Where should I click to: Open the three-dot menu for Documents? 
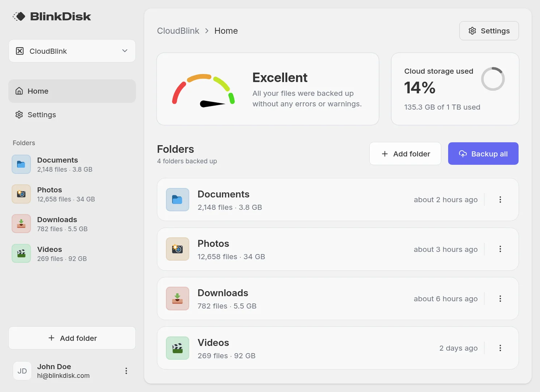coord(500,199)
